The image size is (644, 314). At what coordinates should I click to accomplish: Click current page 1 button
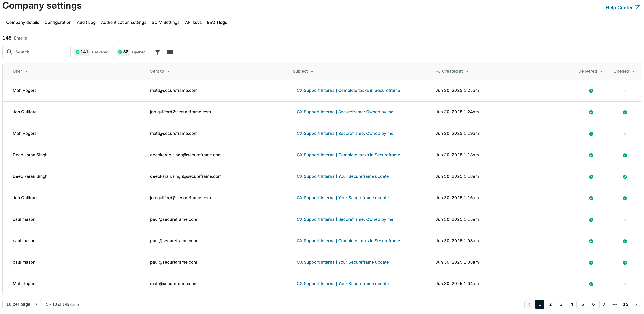pyautogui.click(x=540, y=304)
